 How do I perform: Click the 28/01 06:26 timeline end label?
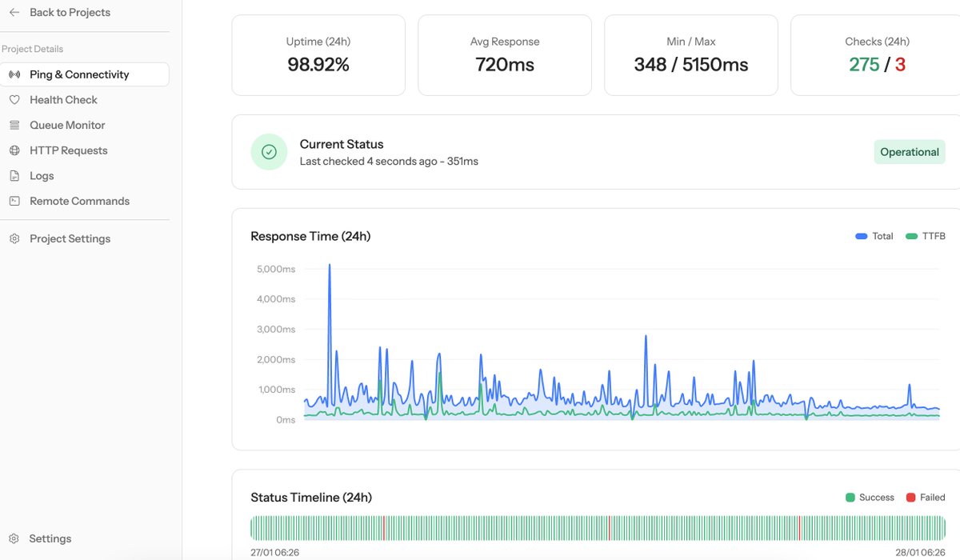(921, 553)
